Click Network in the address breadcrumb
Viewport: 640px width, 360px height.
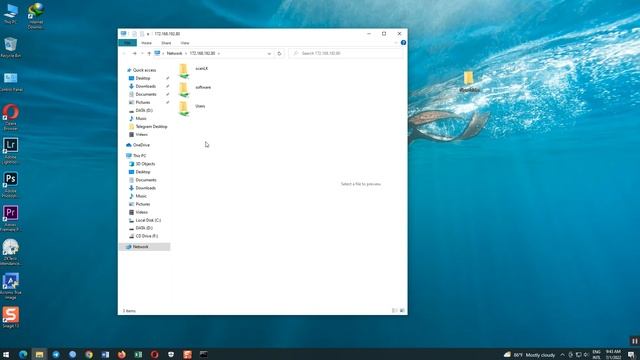[x=174, y=53]
